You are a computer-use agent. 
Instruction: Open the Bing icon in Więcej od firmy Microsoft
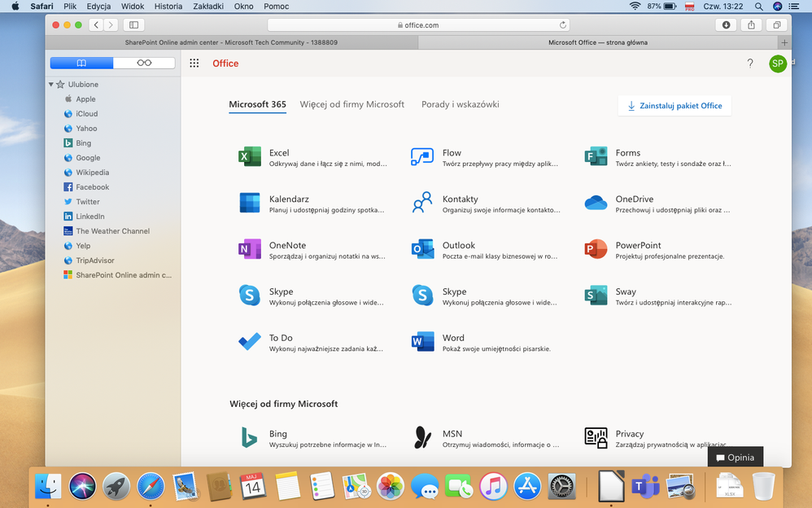250,437
